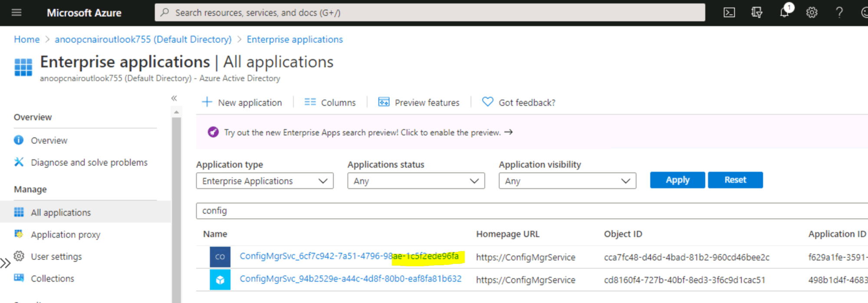Click the scroll-up arrow of the side menu
868x303 pixels.
(176, 112)
